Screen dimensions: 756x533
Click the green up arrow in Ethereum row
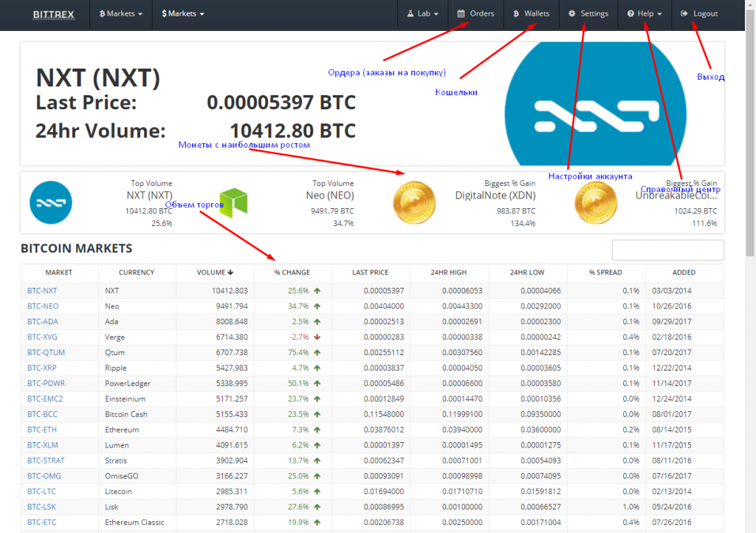317,430
